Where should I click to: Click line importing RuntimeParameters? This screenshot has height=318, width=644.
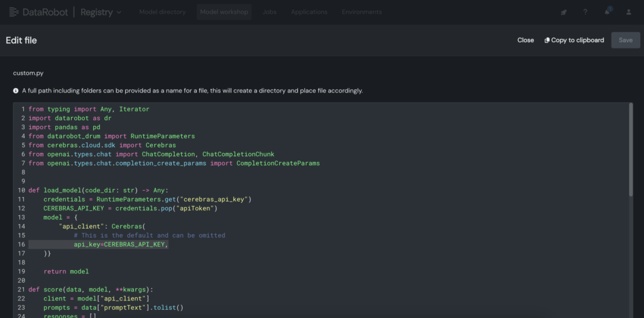[x=111, y=136]
